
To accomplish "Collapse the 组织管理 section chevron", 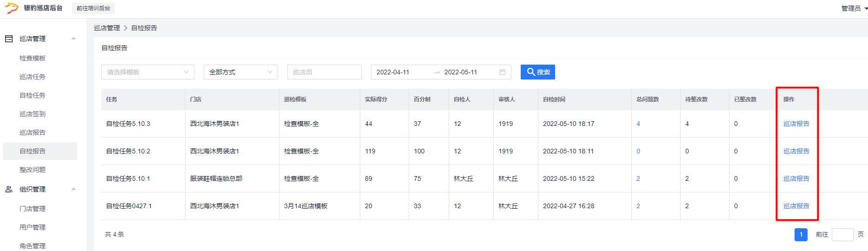I will pos(73,189).
